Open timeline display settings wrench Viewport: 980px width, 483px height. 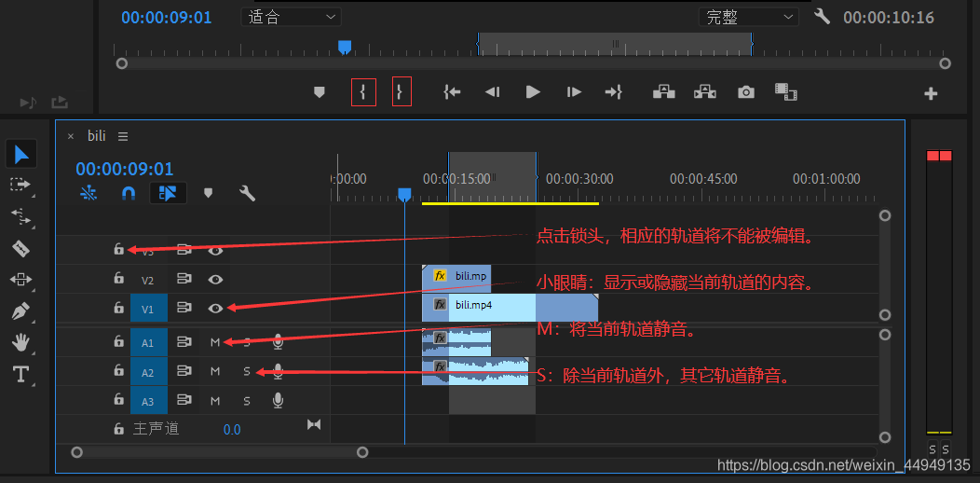[247, 193]
